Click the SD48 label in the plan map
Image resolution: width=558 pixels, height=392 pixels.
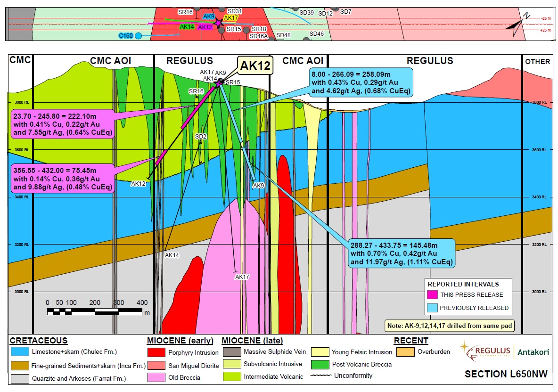point(283,35)
